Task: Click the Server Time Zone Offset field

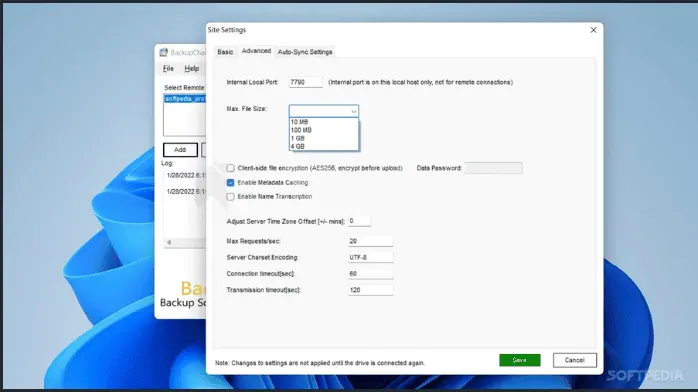Action: (359, 221)
